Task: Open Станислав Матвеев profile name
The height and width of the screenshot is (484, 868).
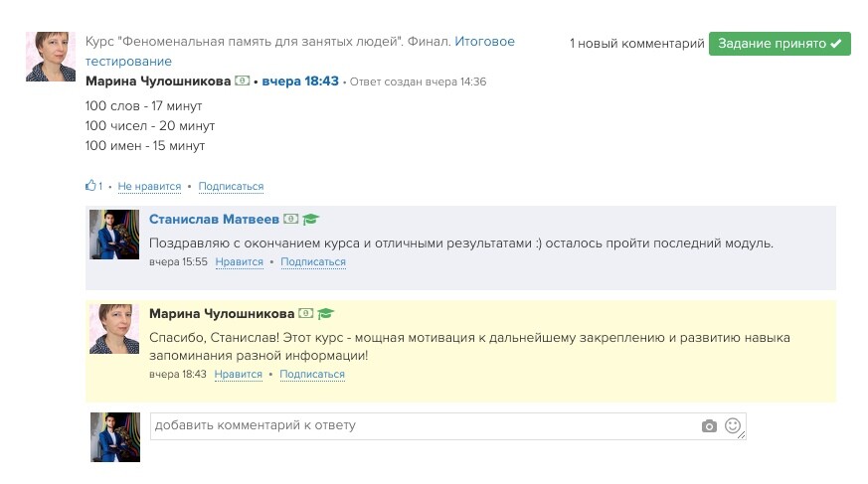Action: [x=214, y=219]
